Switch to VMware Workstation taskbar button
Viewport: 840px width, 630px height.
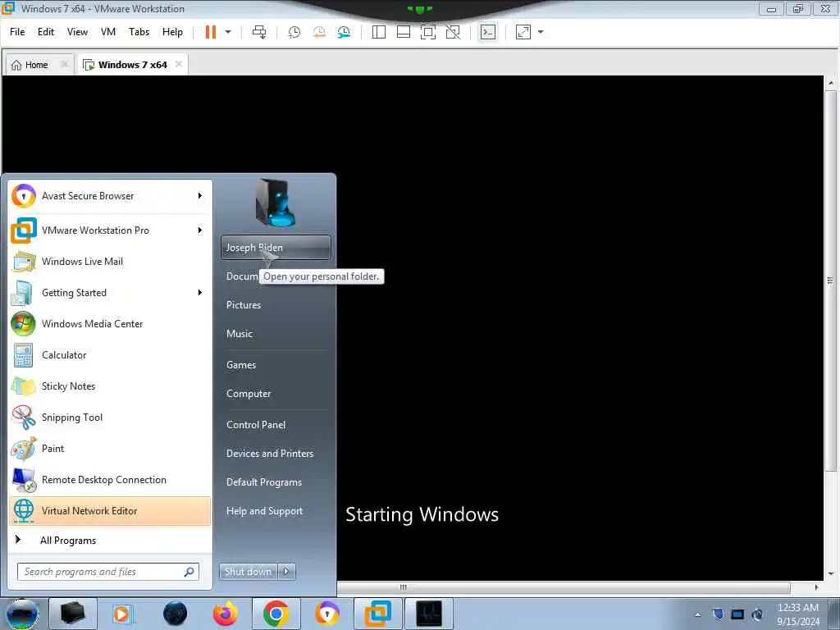[x=378, y=614]
